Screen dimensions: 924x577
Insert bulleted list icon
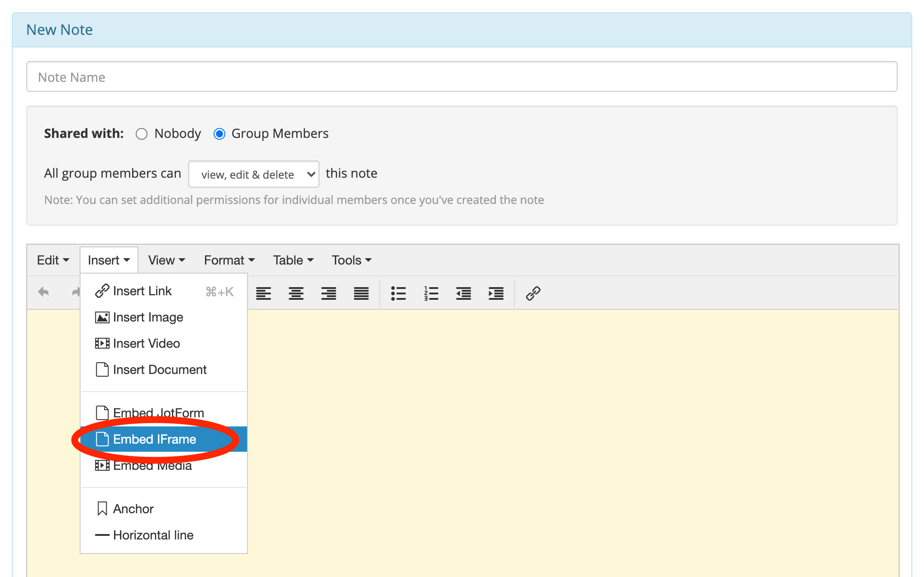(x=398, y=293)
